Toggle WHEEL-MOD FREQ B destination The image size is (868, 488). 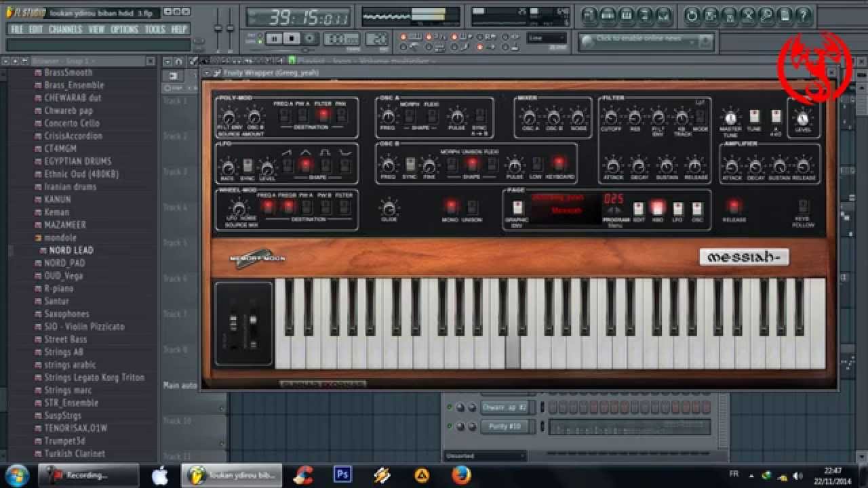click(288, 207)
